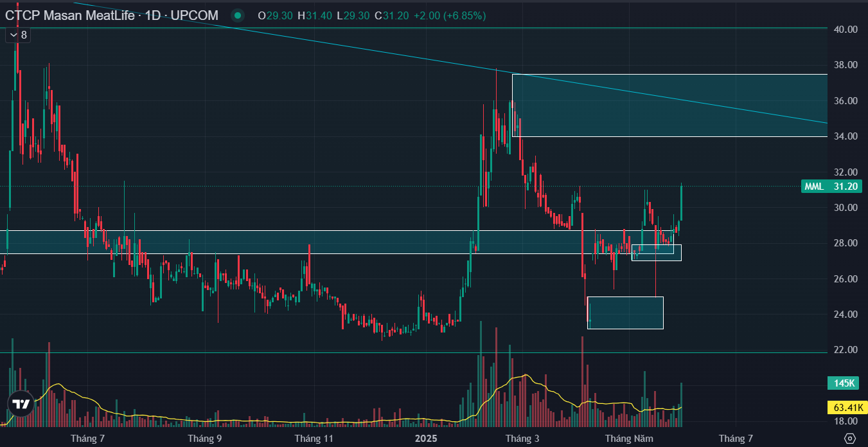Click the 22.00 price axis label
The image size is (868, 447).
(846, 350)
